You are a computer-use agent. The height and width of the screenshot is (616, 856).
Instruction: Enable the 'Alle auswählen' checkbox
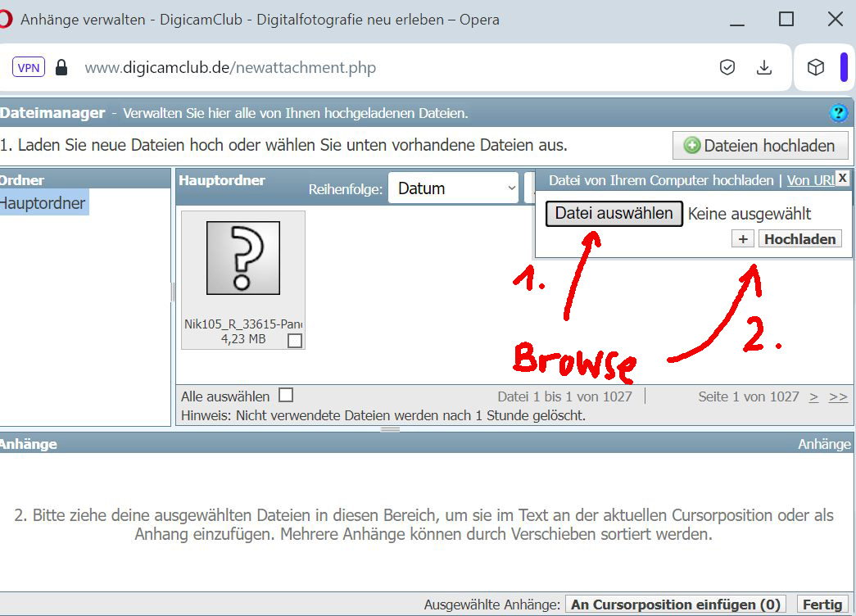[x=286, y=395]
